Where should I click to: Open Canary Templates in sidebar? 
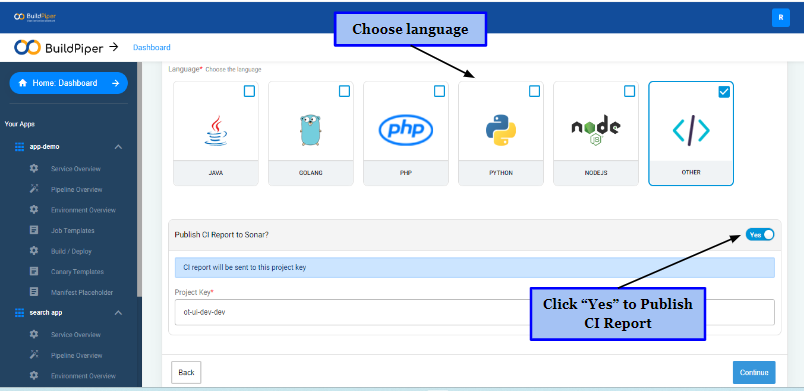coord(77,272)
